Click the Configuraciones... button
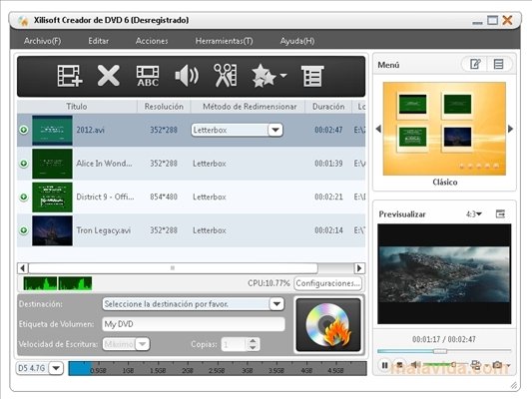532x399 pixels. pos(327,283)
